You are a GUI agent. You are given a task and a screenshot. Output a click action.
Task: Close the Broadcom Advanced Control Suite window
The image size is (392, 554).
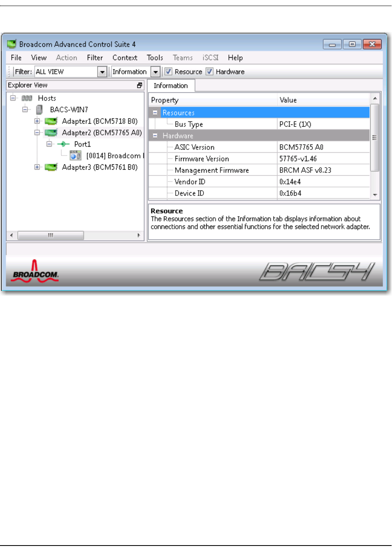click(372, 44)
